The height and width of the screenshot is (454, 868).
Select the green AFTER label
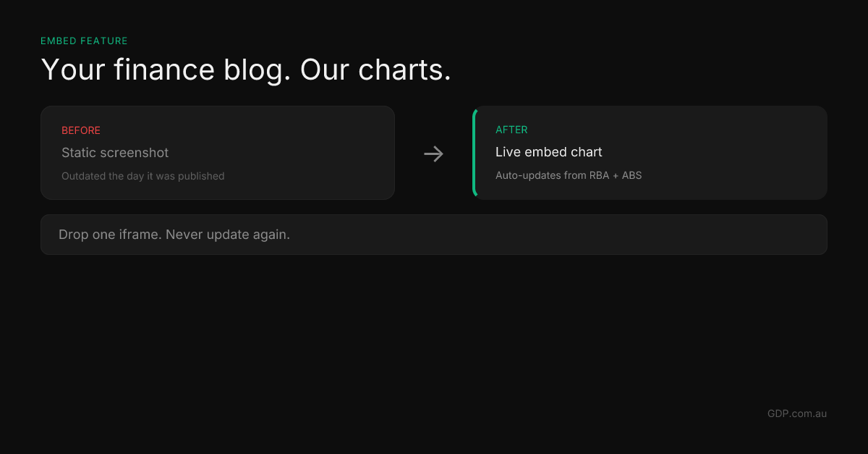click(x=511, y=130)
